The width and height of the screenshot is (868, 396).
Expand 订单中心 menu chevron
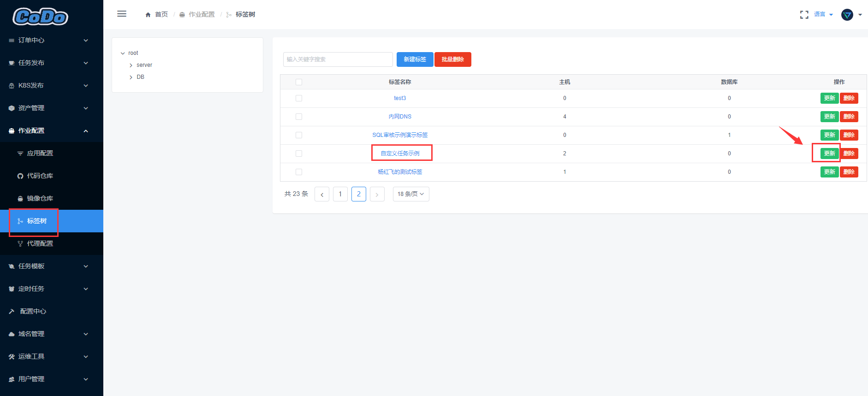click(86, 41)
